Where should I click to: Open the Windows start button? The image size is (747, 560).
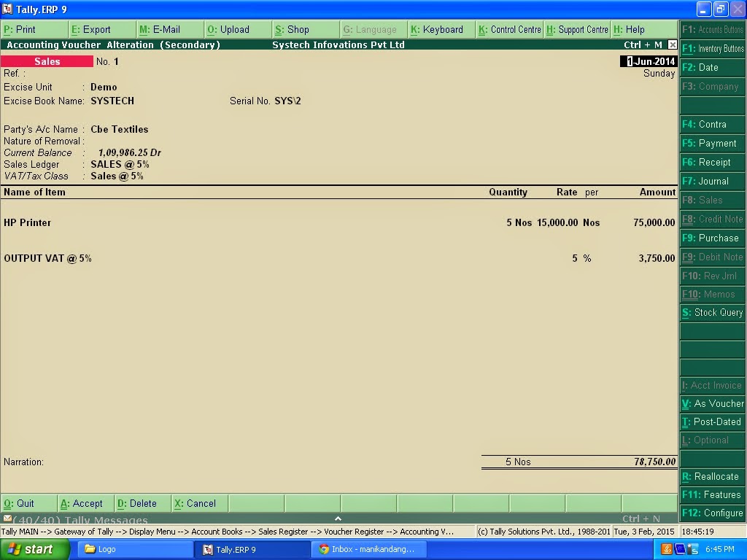34,549
